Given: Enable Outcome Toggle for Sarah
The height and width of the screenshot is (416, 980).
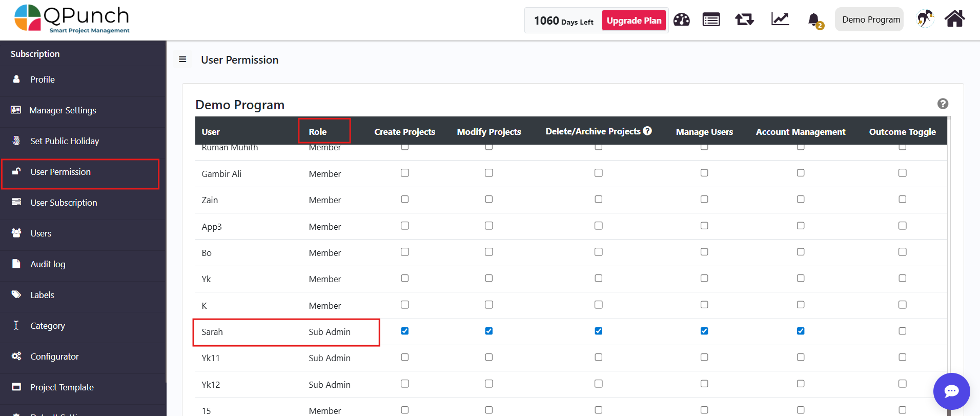Looking at the screenshot, I should click(x=902, y=331).
